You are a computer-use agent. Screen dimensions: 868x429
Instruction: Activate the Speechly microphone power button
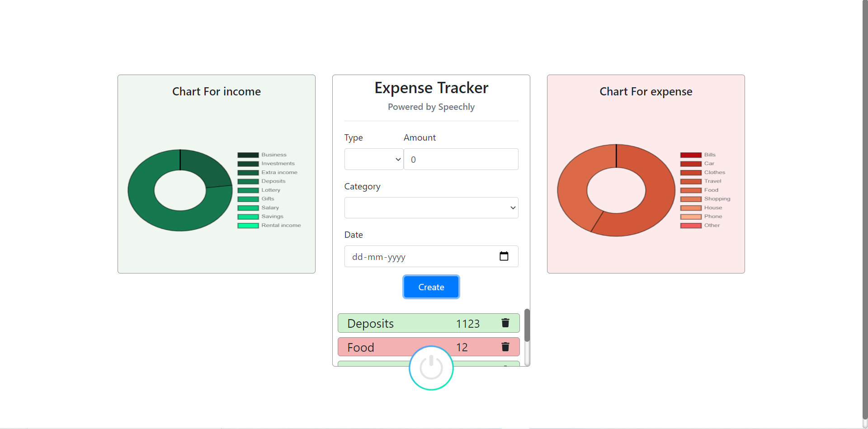(x=431, y=368)
